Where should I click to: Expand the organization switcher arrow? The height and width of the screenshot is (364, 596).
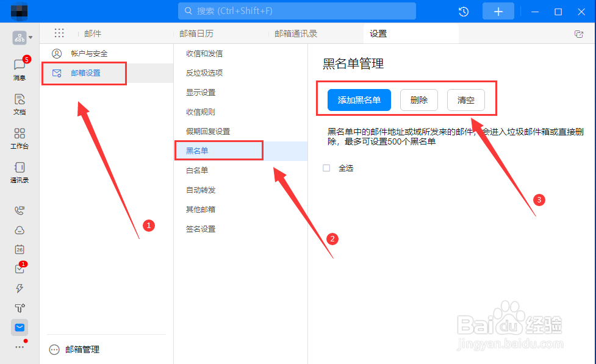pyautogui.click(x=31, y=38)
